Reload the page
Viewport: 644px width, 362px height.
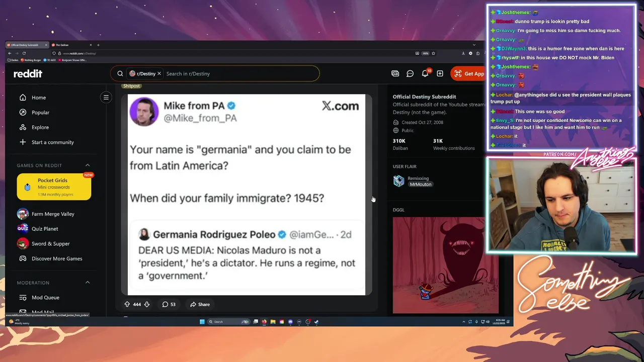click(24, 53)
